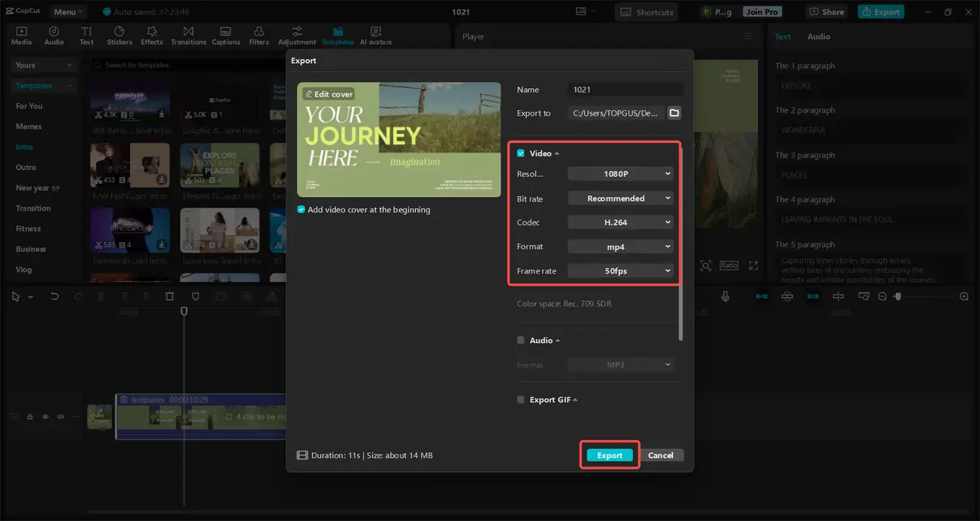The image size is (980, 521).
Task: Select the Luxurious Travel Intro template thumbnail
Action: [x=220, y=229]
